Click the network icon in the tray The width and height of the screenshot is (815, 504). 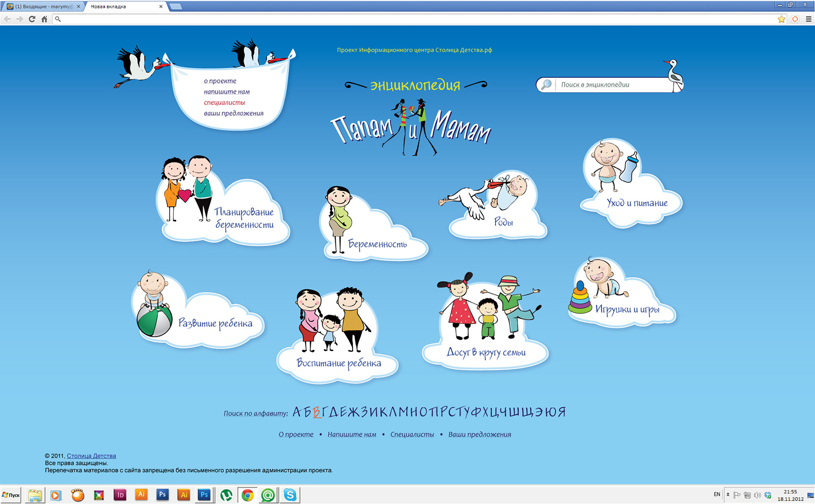747,495
